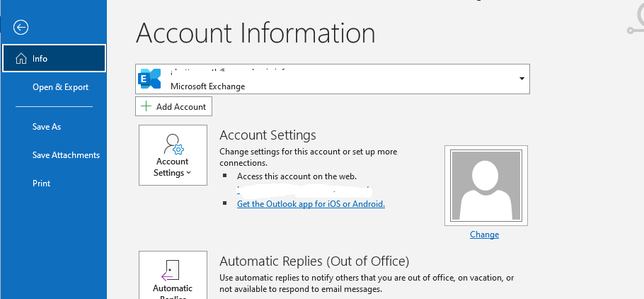This screenshot has height=299, width=644.
Task: Open the Automatic Replies button
Action: click(x=173, y=275)
